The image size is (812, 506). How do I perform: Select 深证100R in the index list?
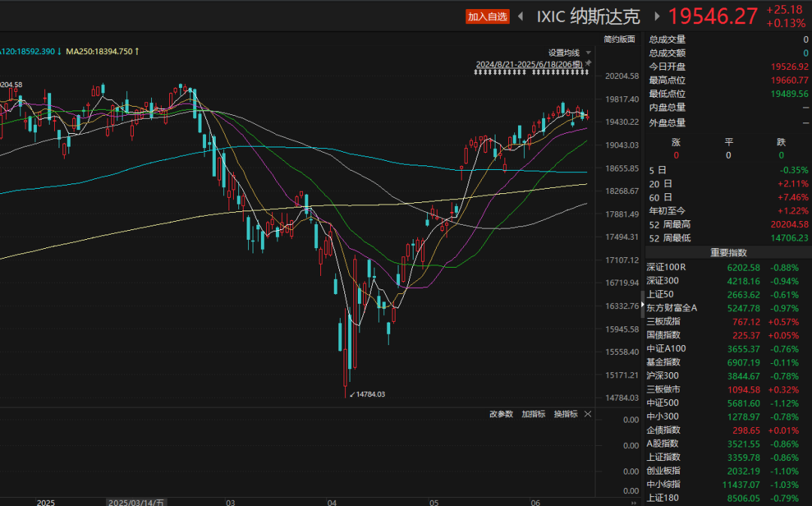[666, 267]
